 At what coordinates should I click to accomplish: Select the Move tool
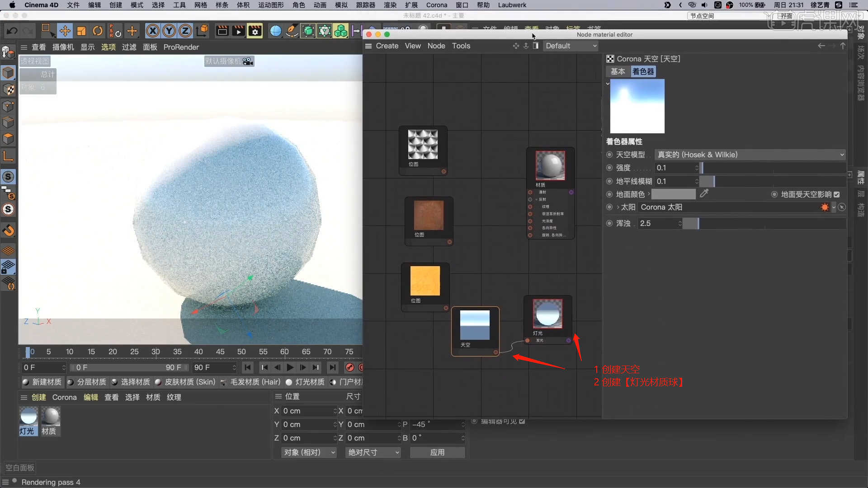(65, 31)
